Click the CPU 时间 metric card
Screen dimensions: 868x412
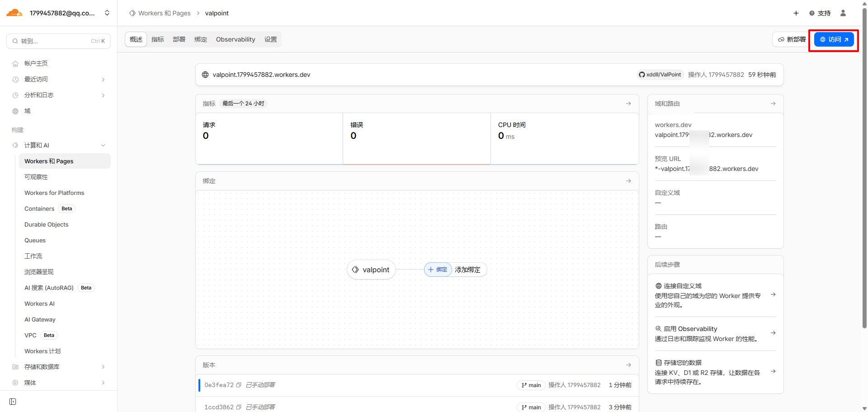(x=565, y=138)
